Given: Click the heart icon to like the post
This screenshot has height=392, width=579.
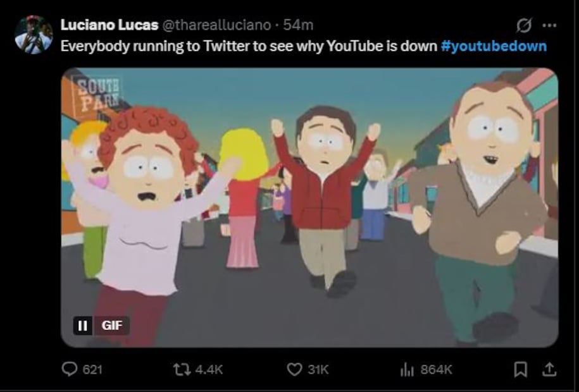Looking at the screenshot, I should pyautogui.click(x=294, y=369).
